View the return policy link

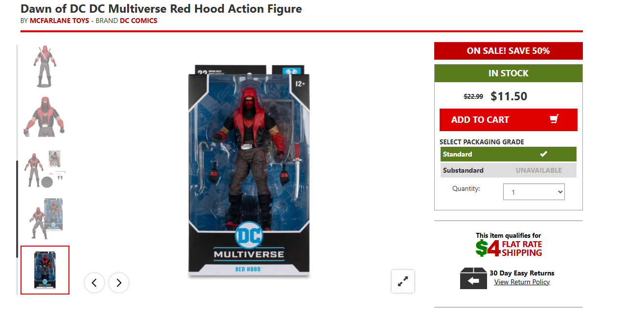tap(522, 282)
